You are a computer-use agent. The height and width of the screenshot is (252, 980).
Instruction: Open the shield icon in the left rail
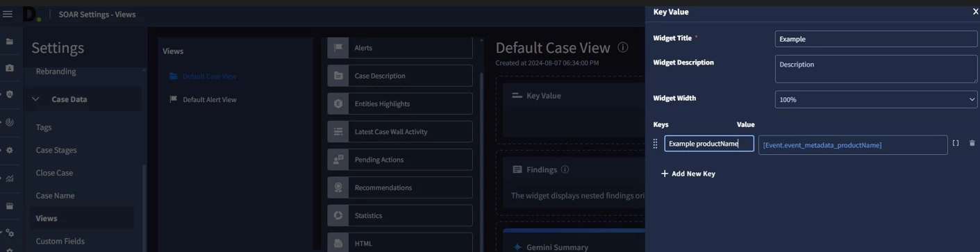click(9, 94)
